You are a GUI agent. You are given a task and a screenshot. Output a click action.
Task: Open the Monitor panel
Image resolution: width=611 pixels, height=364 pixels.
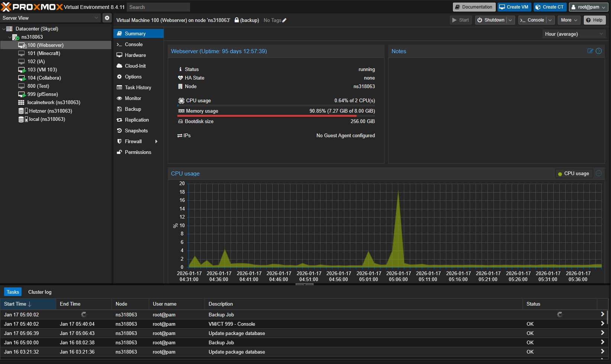coord(132,98)
